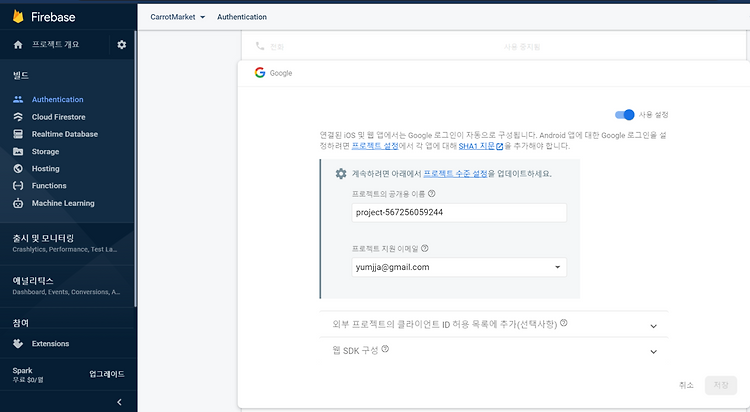Viewport: 750px width, 412px height.
Task: Expand the 웹 SDK 구성 section
Action: pos(493,351)
